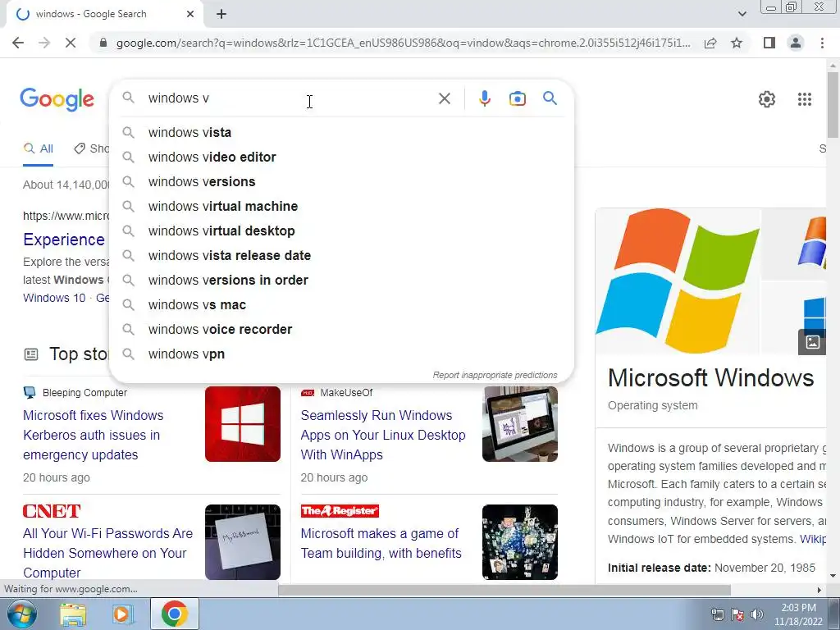
Task: Open Seamlessly Run Windows Apps article
Action: point(383,435)
